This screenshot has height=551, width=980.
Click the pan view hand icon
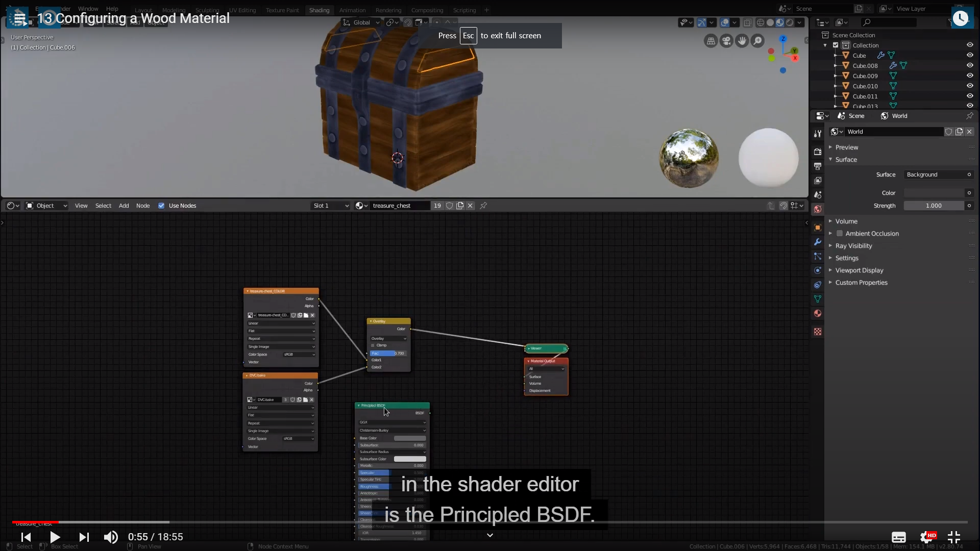pos(742,41)
